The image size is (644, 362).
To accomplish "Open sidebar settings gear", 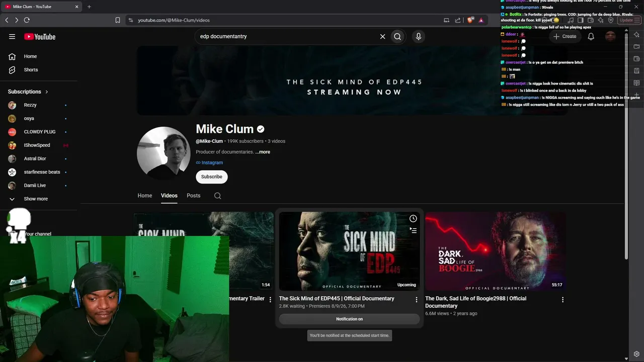I will [x=636, y=354].
